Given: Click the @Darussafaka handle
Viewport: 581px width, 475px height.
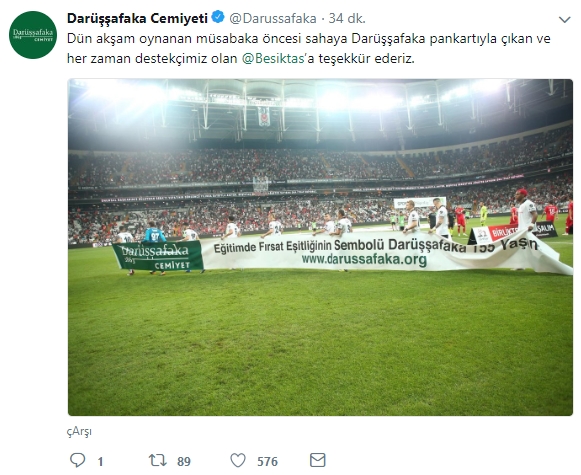Looking at the screenshot, I should (x=273, y=18).
